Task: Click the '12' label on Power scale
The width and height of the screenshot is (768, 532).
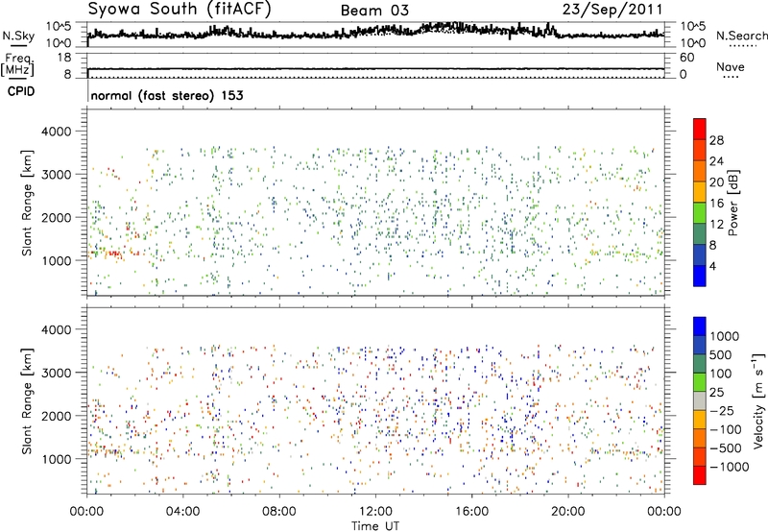Action: (716, 225)
